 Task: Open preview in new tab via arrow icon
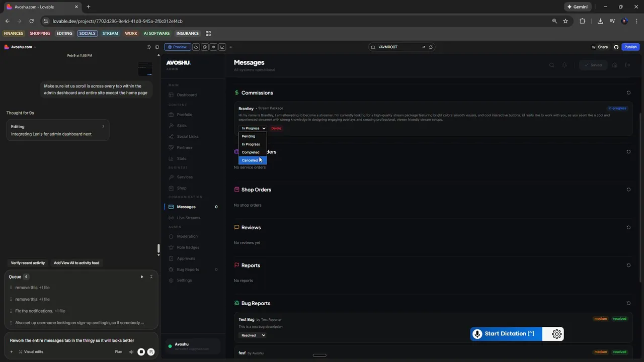[x=423, y=47]
